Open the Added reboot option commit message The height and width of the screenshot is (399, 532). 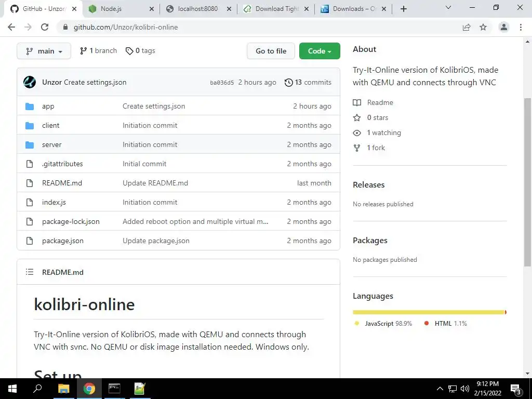tap(195, 221)
